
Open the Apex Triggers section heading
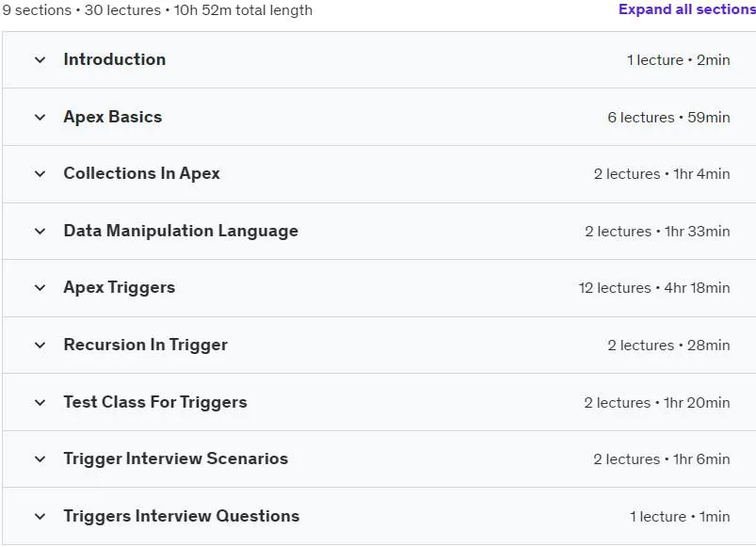coord(120,288)
